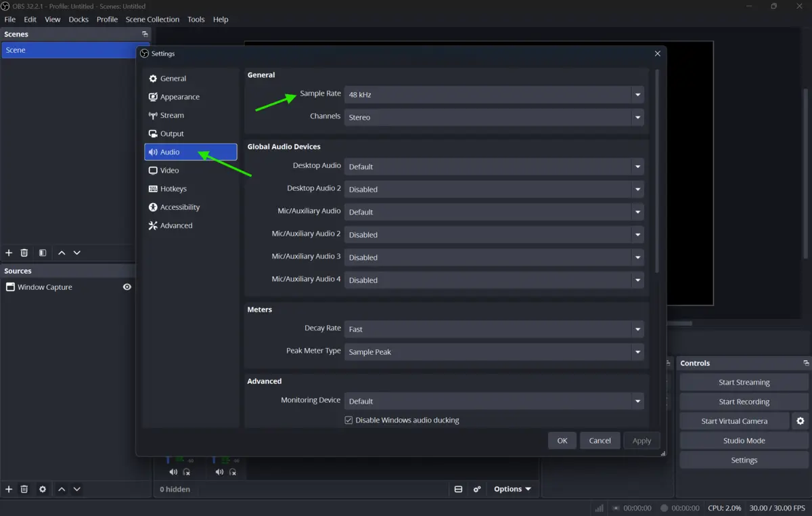
Task: Click the streaming status icon in status bar
Action: coord(616,508)
